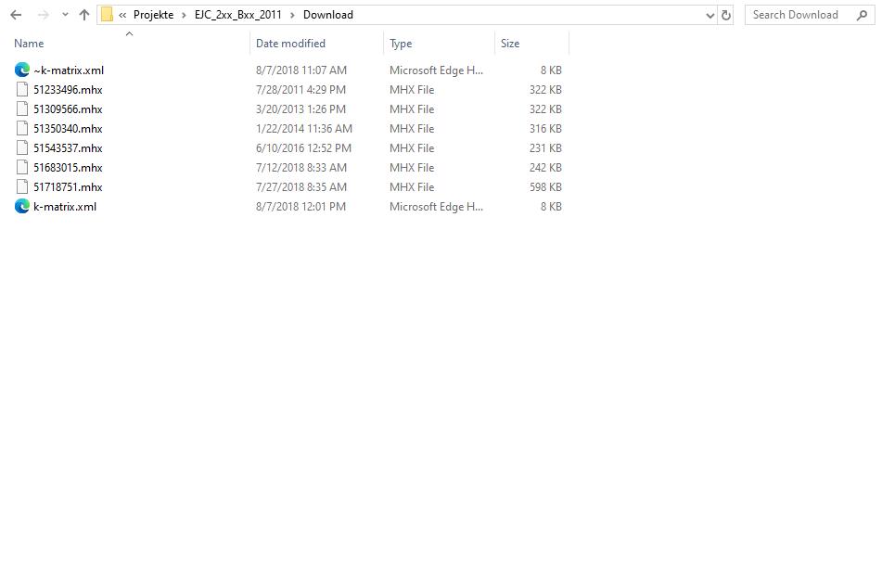Navigate to EJC_2xx_Bxx_2011 breadcrumb

tap(238, 15)
